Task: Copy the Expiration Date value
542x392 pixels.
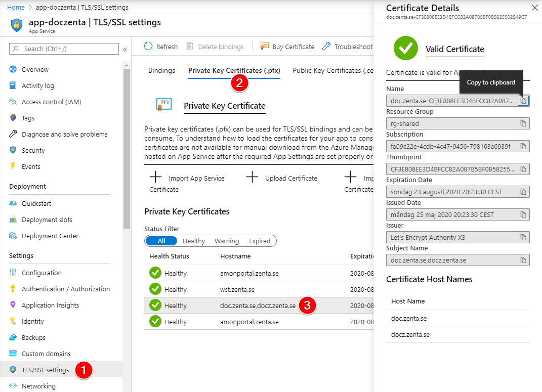Action: pyautogui.click(x=523, y=192)
